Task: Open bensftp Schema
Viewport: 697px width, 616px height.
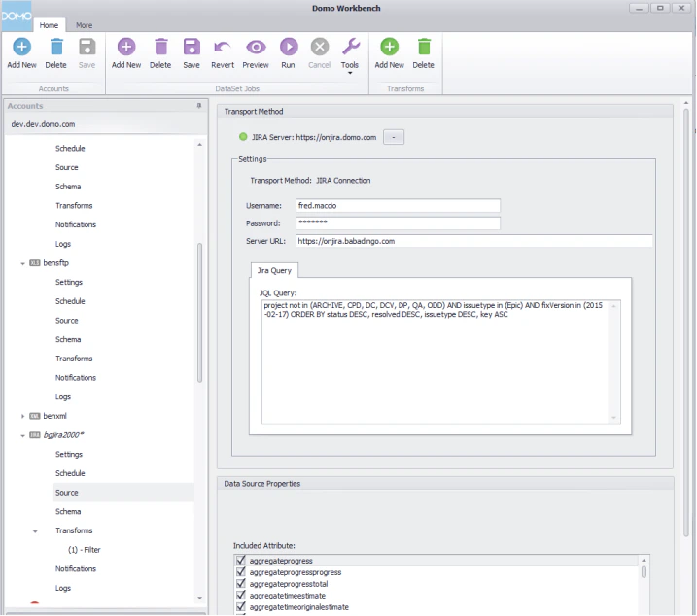Action: [x=68, y=339]
